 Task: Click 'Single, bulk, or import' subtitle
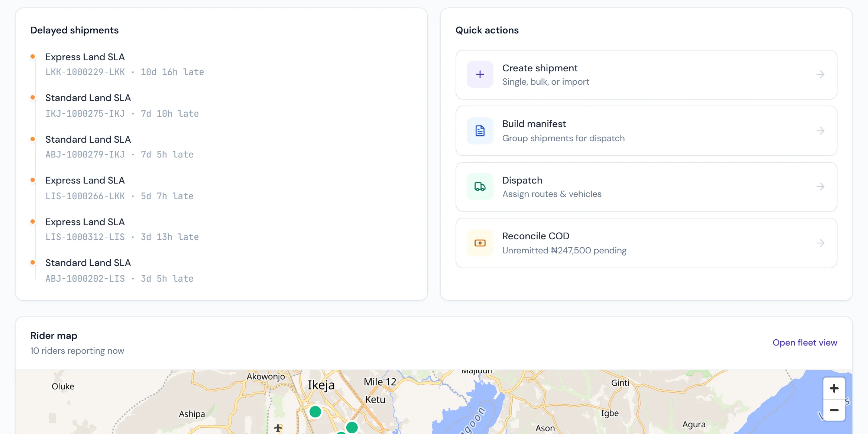click(x=545, y=82)
